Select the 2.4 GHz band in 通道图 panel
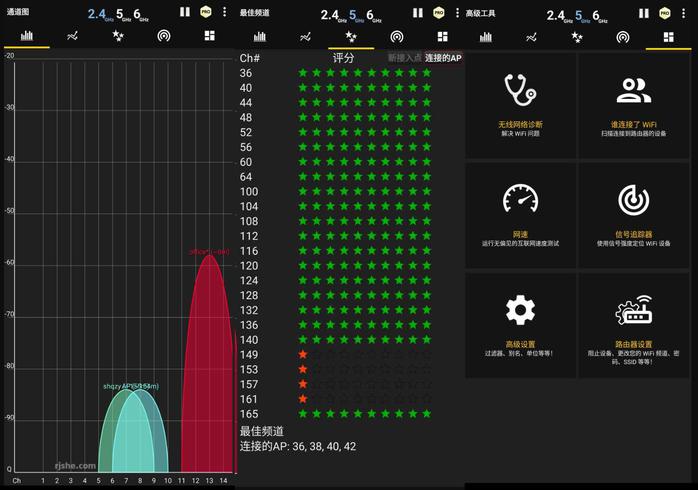Screen dimensions: 698x490 (97, 14)
